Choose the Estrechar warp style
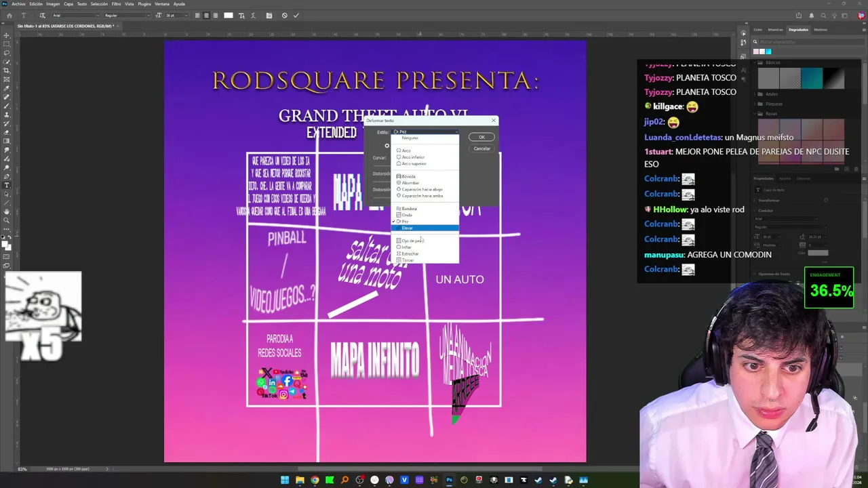The width and height of the screenshot is (868, 488). coord(425,253)
